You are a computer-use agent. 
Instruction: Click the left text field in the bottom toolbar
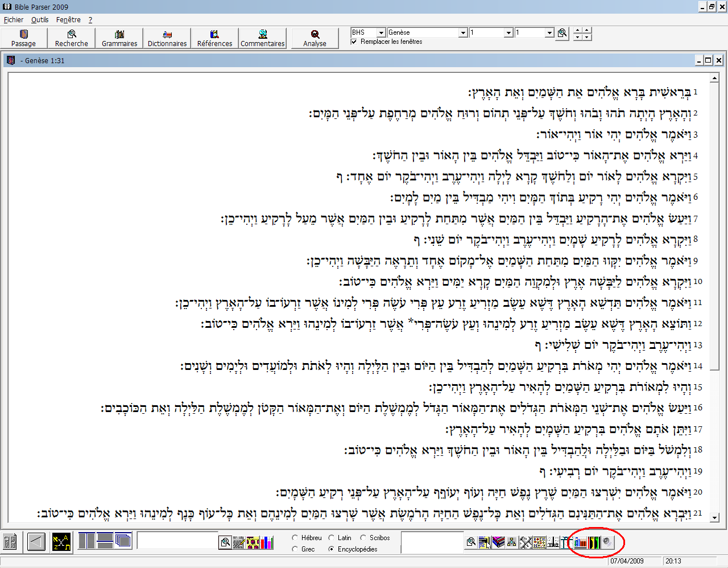[x=177, y=541]
